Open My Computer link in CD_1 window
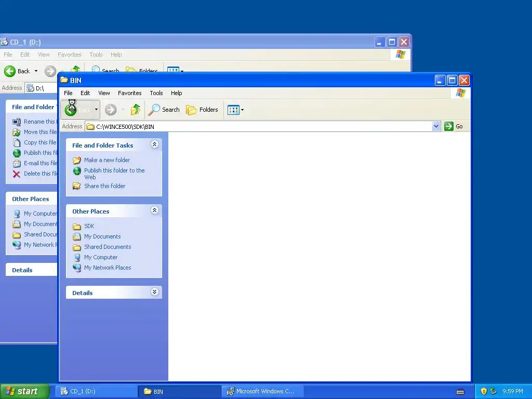532x399 pixels. click(40, 214)
